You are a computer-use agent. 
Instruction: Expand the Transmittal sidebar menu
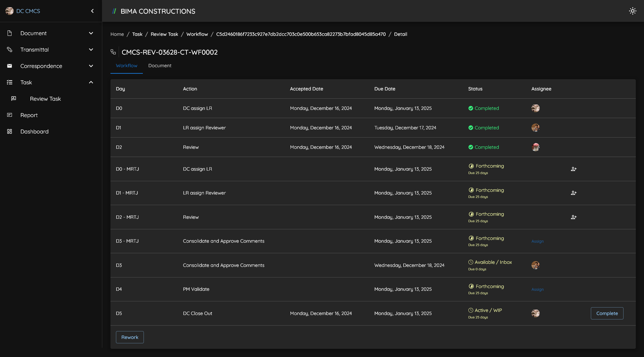click(91, 49)
